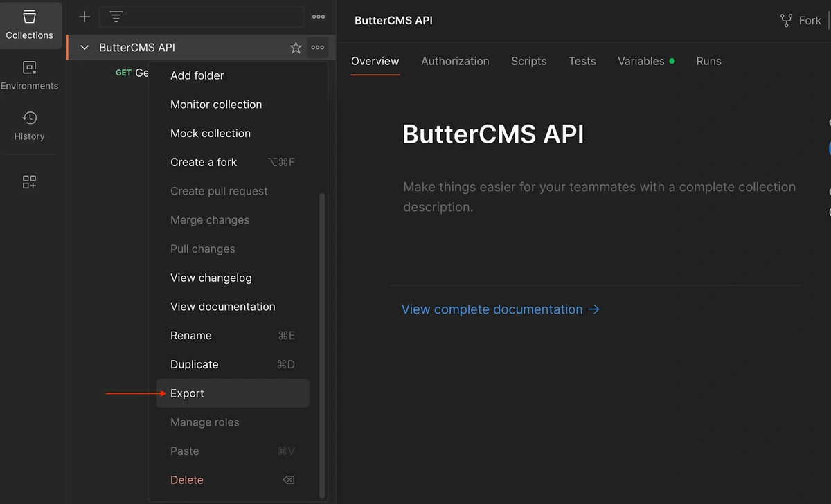
Task: Select Paste from the context menu
Action: coord(233,451)
